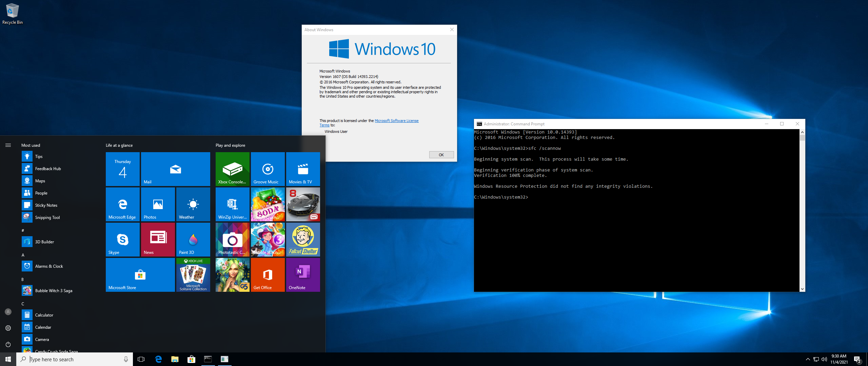Launch WinZip Universal tile

pyautogui.click(x=233, y=204)
